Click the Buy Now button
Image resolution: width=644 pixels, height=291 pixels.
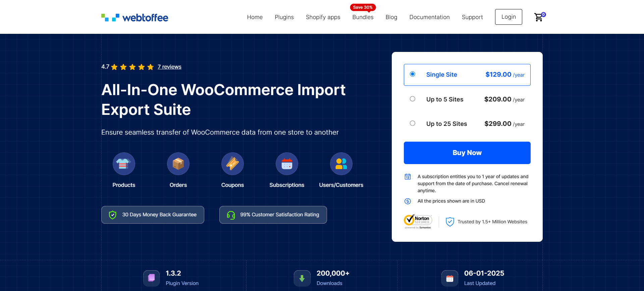tap(467, 153)
